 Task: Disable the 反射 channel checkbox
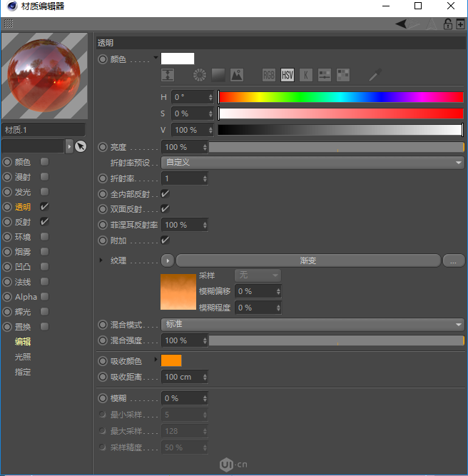(45, 222)
